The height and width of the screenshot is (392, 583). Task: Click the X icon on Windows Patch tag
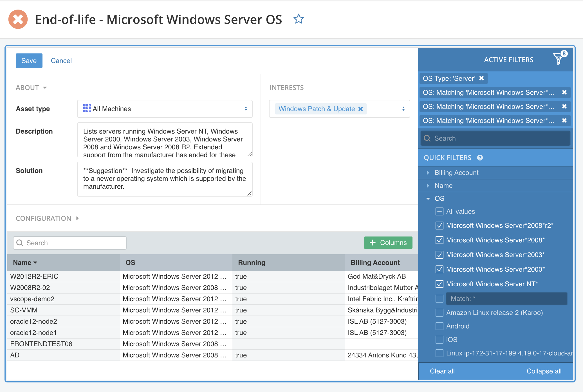(x=360, y=108)
